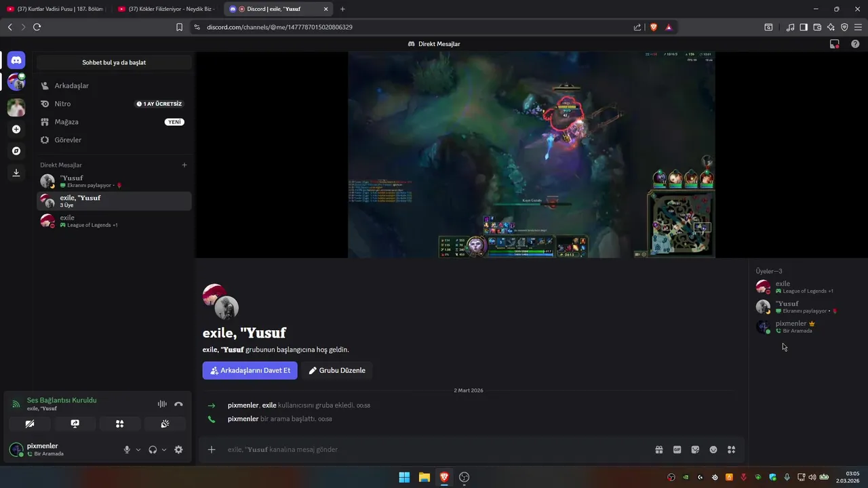Open the Nitro page
Viewport: 868px width, 488px height.
click(114, 104)
